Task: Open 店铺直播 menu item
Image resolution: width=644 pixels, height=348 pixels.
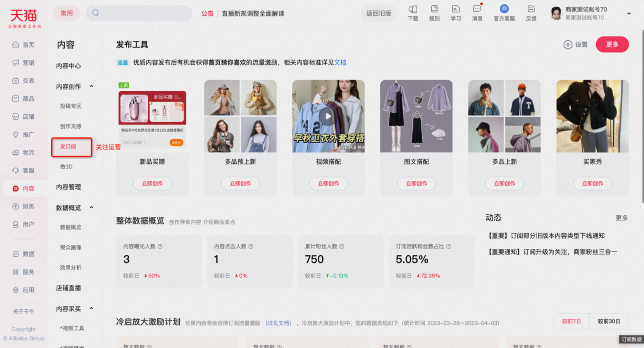Action: (x=68, y=288)
